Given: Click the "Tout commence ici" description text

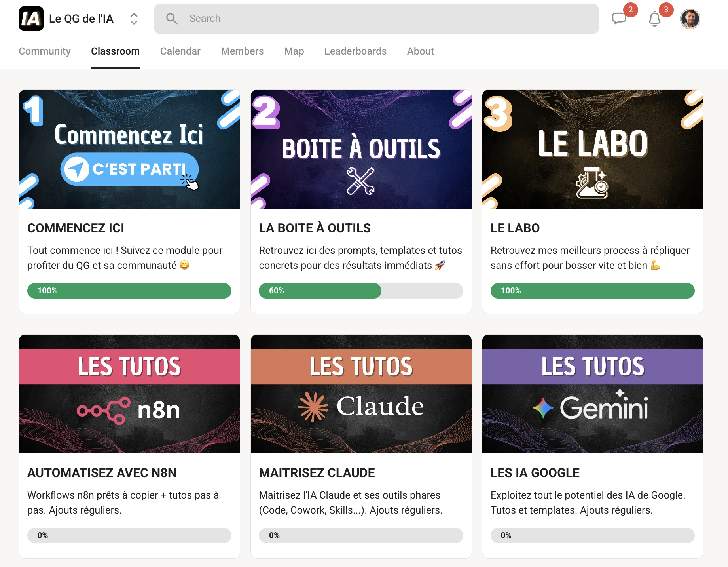Looking at the screenshot, I should pos(125,258).
